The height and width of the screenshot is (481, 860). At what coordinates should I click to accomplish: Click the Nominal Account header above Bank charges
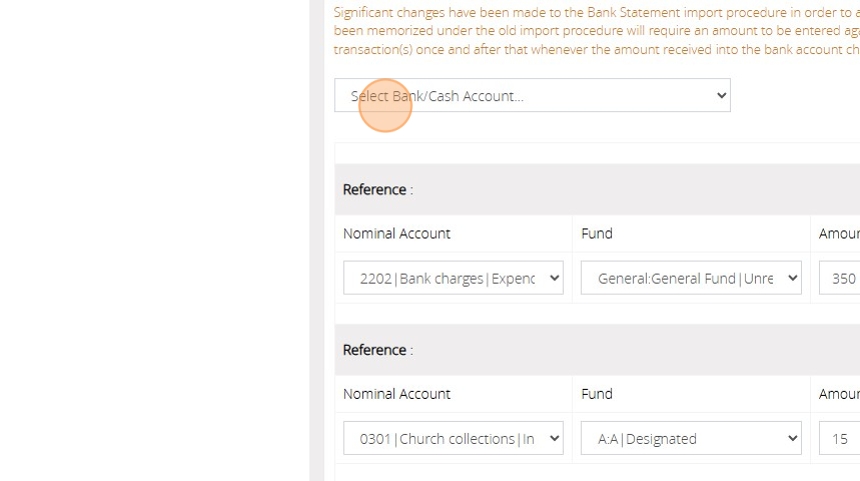[396, 234]
